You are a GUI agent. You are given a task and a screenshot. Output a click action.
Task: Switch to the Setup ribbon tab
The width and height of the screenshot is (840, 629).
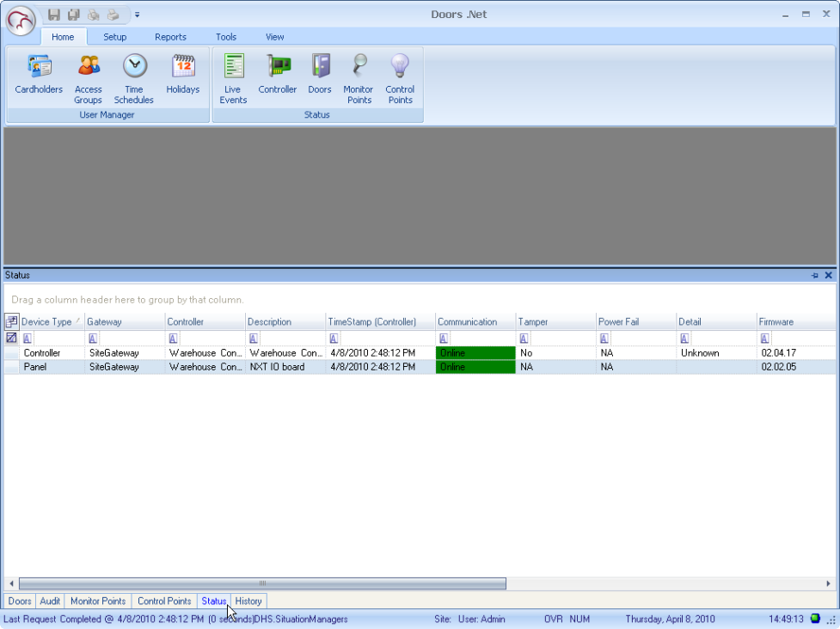114,37
